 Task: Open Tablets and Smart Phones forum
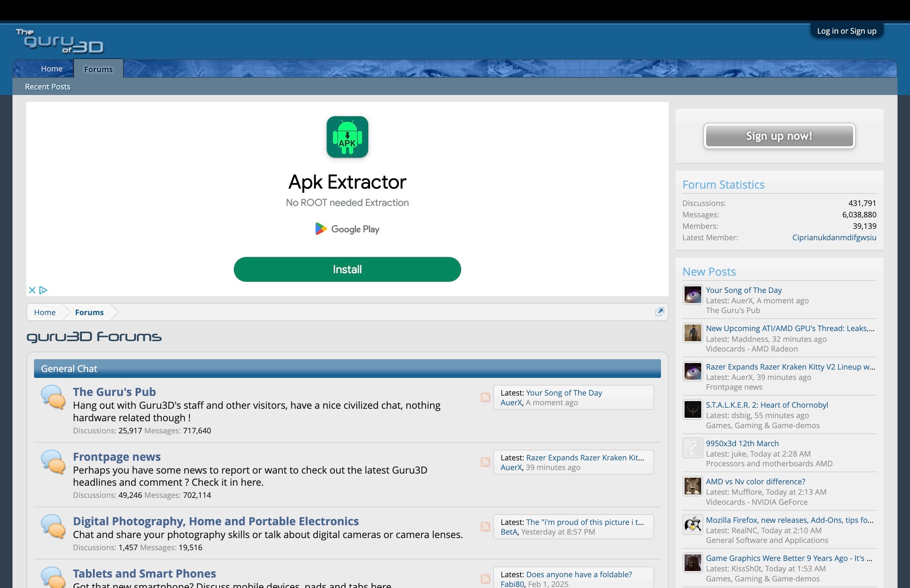(x=144, y=573)
